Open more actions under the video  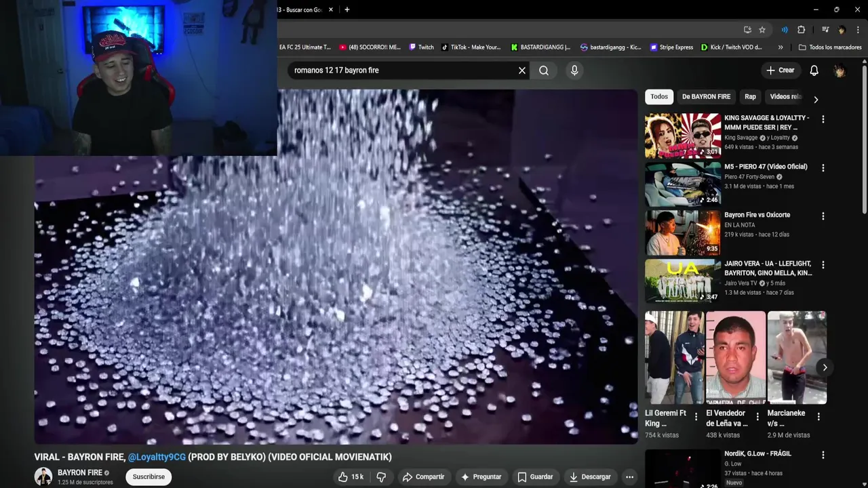pyautogui.click(x=629, y=477)
